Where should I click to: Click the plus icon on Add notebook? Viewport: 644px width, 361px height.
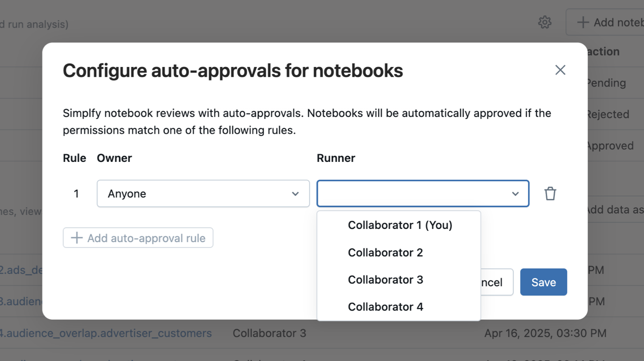pyautogui.click(x=583, y=22)
